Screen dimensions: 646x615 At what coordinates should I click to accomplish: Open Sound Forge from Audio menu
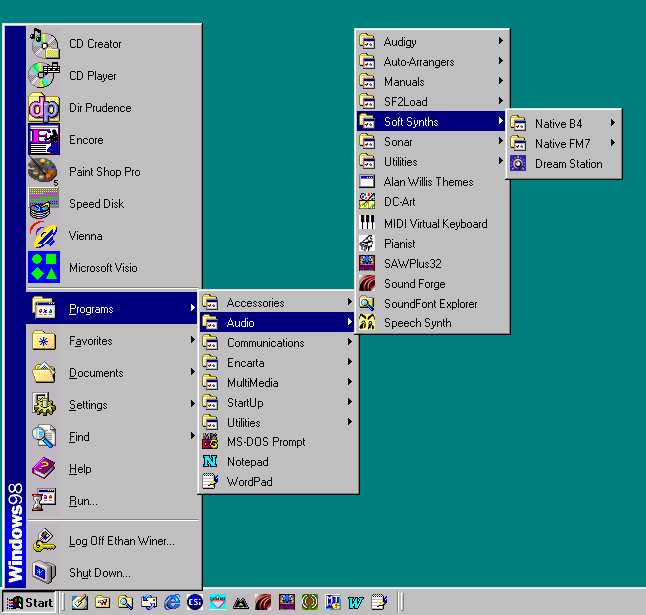point(414,284)
